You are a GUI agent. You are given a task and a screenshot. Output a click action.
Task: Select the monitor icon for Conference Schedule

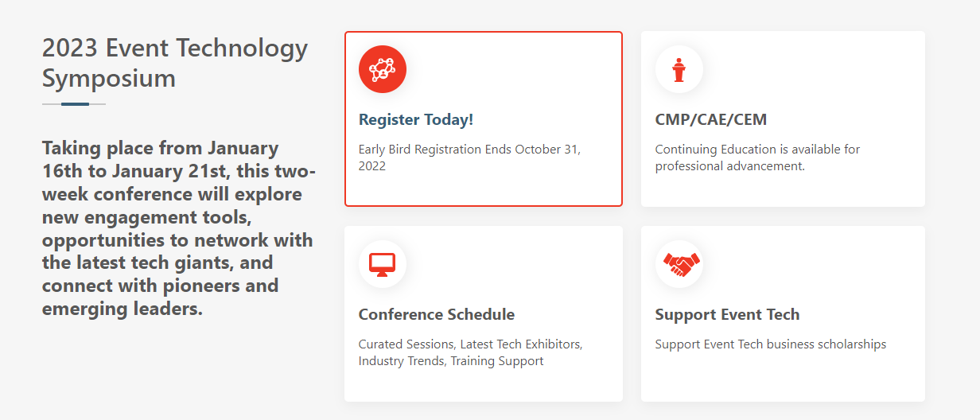pos(383,264)
